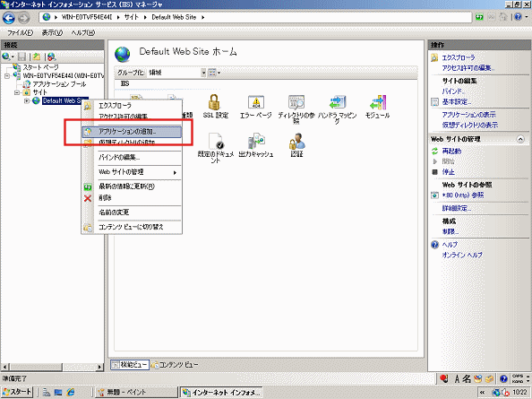Click the folder-up icon in connections toolbar
532x399 pixels.
click(37, 56)
